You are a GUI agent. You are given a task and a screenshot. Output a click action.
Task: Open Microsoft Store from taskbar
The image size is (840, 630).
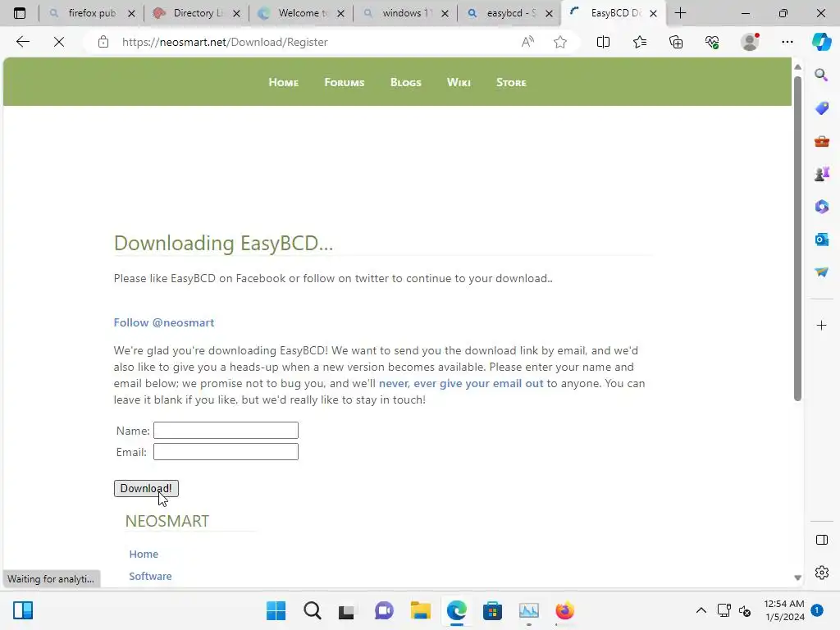[x=492, y=610]
